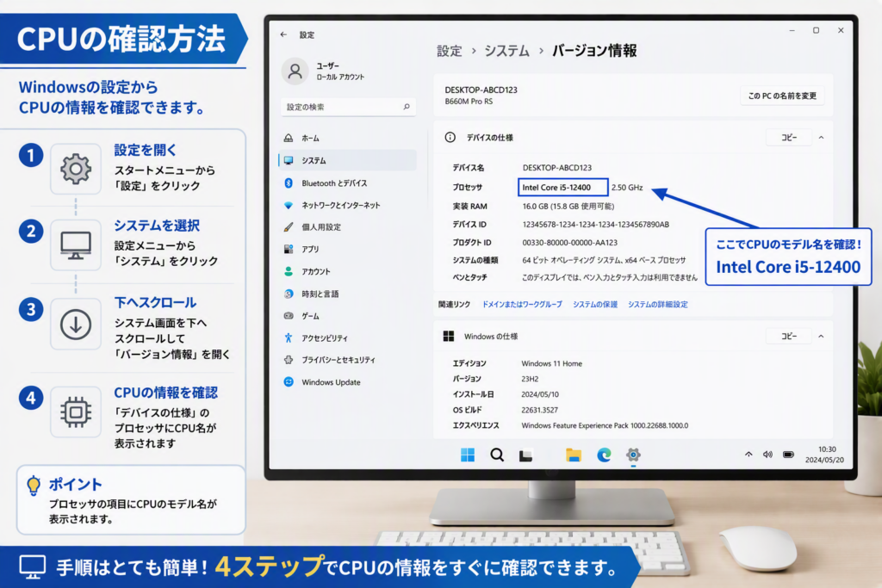The image size is (882, 588).
Task: Click the info icon beside デバイスの仕様
Action: pyautogui.click(x=450, y=137)
